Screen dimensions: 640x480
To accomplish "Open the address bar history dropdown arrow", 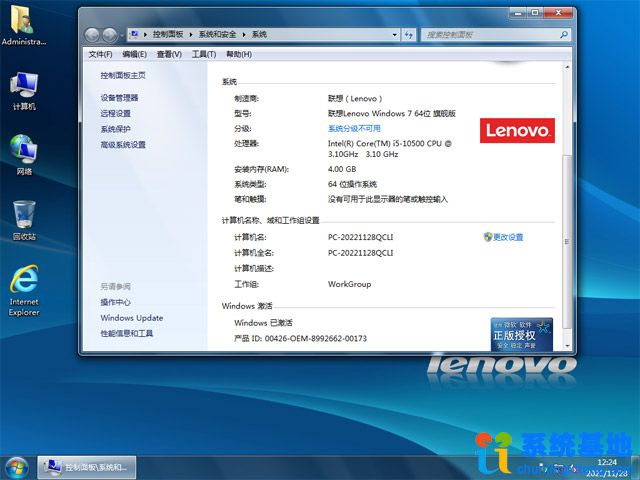I will (x=394, y=35).
